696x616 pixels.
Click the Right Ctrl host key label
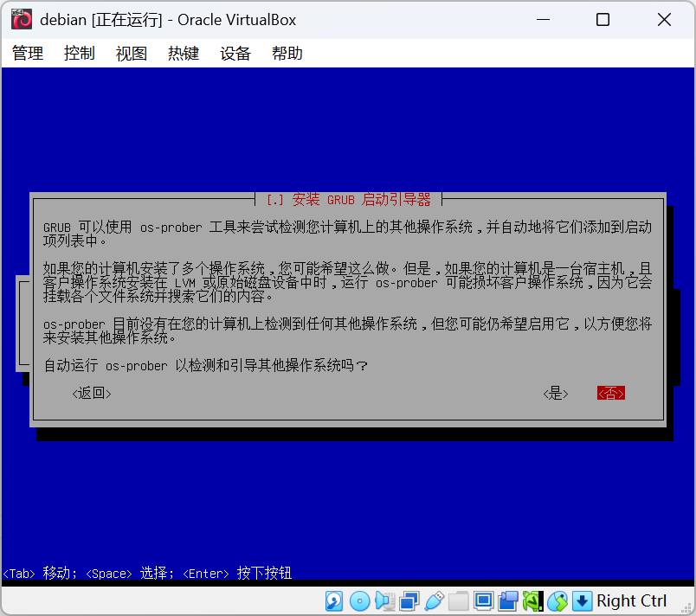click(x=631, y=601)
